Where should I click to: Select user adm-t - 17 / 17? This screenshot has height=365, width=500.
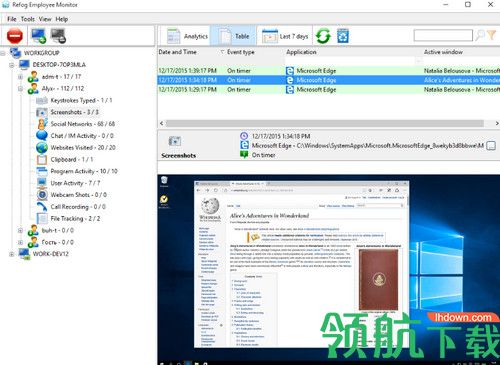pyautogui.click(x=61, y=77)
